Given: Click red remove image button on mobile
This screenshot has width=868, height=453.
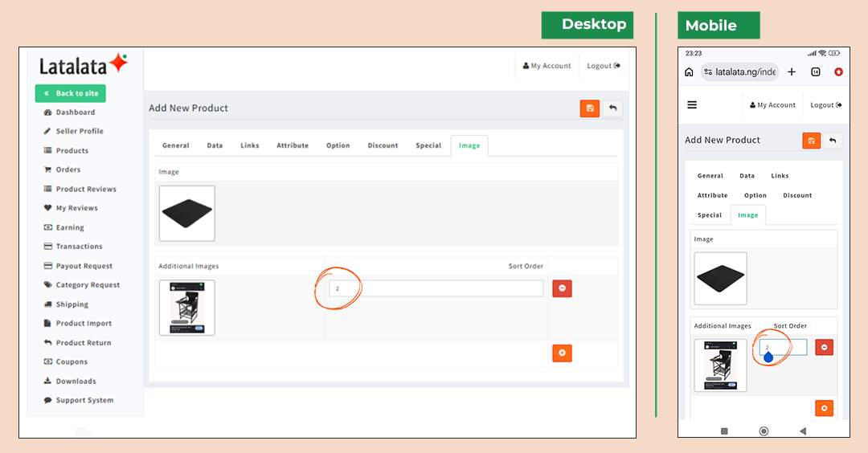Looking at the screenshot, I should (x=825, y=347).
